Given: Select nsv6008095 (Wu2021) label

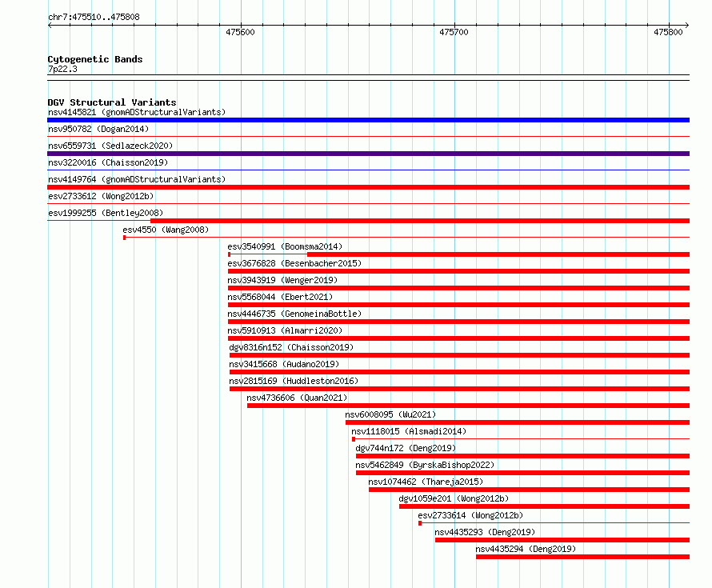Looking at the screenshot, I should coord(390,414).
